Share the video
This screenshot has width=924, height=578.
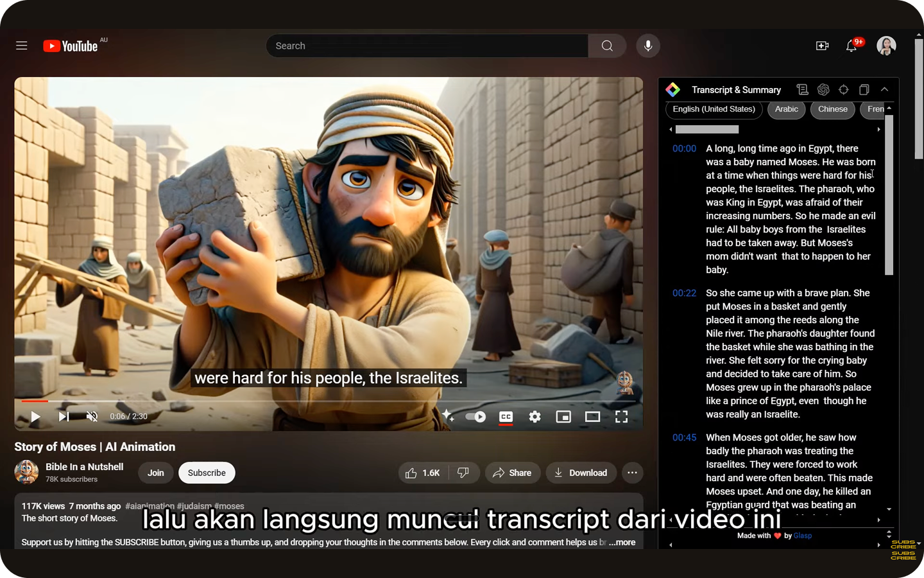coord(512,473)
